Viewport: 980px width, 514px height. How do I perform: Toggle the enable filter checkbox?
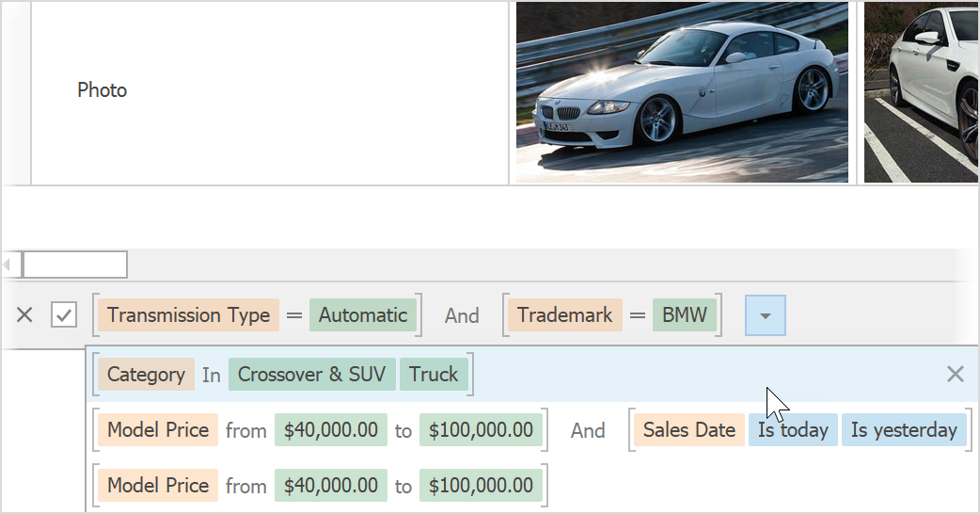64,315
